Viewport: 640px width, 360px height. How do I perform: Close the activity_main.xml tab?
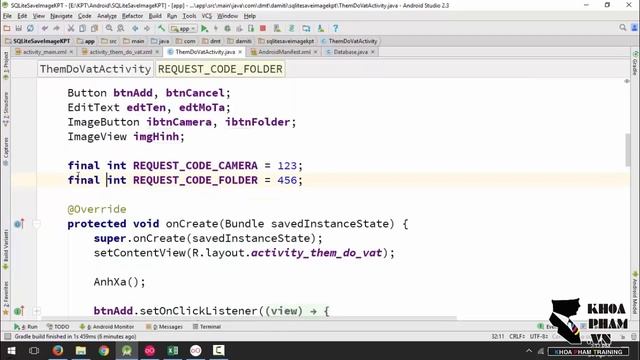71,52
